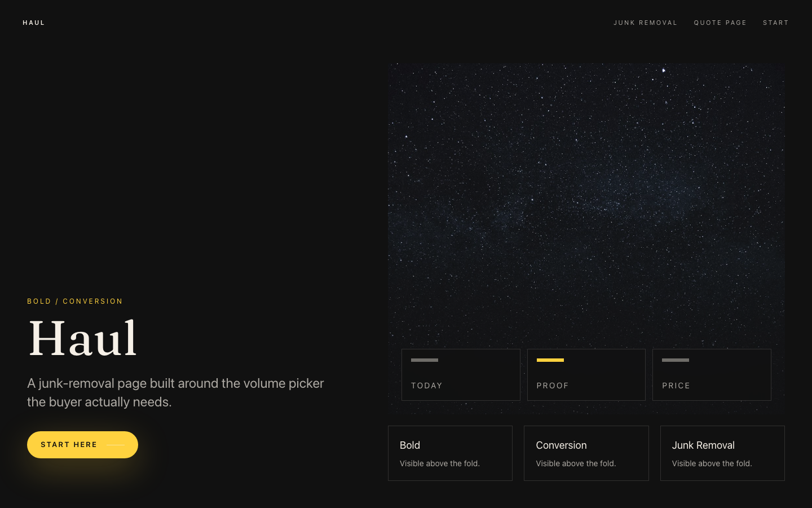Open the Junk Removal feature card
The width and height of the screenshot is (812, 508).
722,453
